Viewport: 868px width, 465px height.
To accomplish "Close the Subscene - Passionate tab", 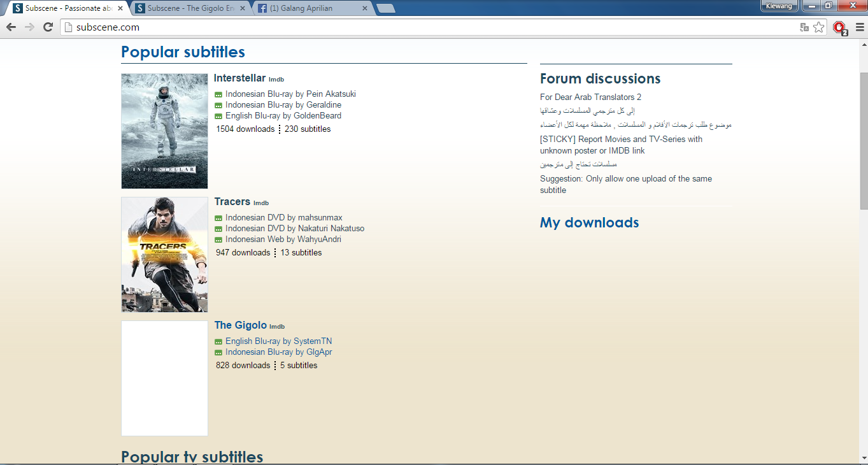I will click(x=119, y=8).
